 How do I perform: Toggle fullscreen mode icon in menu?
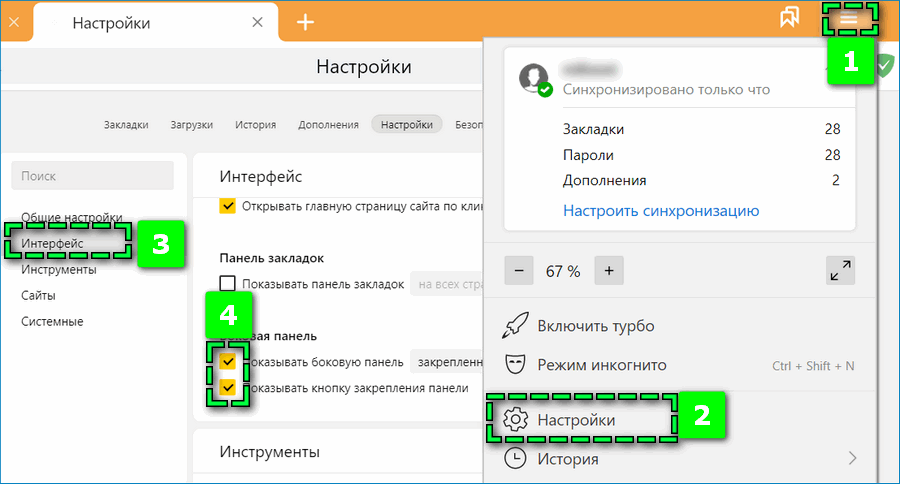click(x=840, y=270)
